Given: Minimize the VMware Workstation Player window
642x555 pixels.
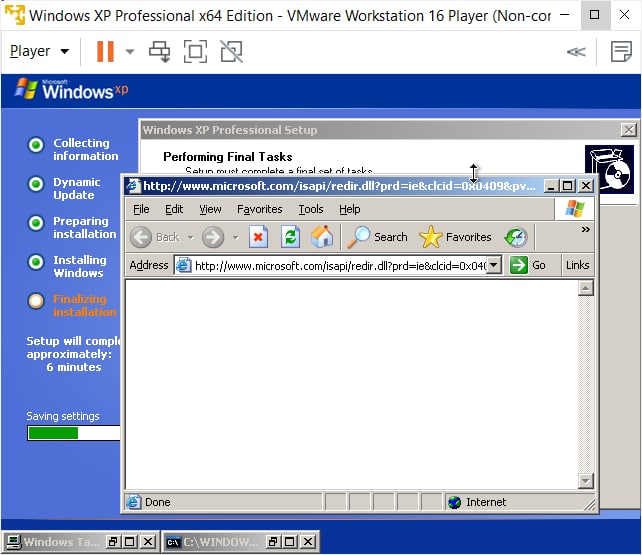Looking at the screenshot, I should click(x=565, y=15).
